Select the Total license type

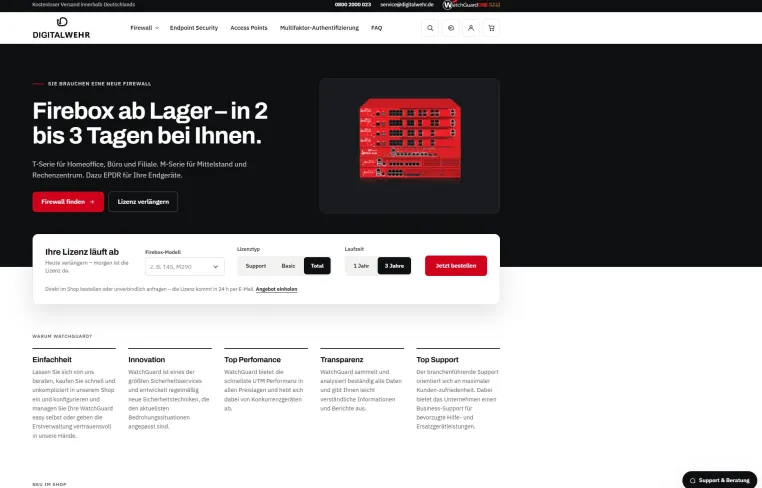point(317,266)
